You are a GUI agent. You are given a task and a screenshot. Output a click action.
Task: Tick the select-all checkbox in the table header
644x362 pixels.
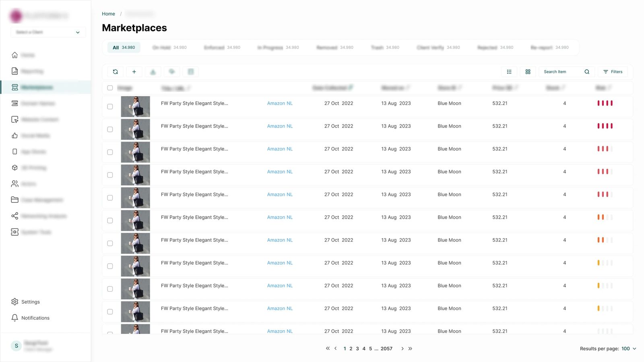(x=110, y=88)
